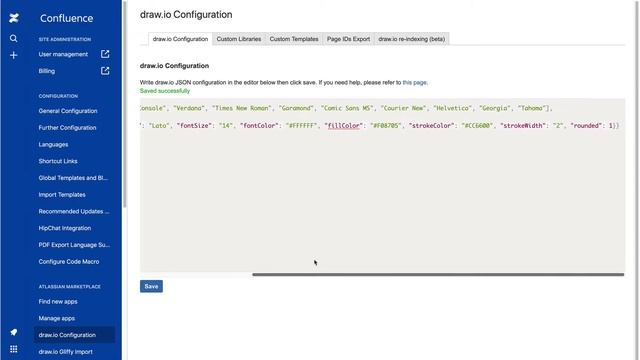Viewport: 640px width, 360px height.
Task: Click the "fillColor" key in JSON editor
Action: coord(344,126)
